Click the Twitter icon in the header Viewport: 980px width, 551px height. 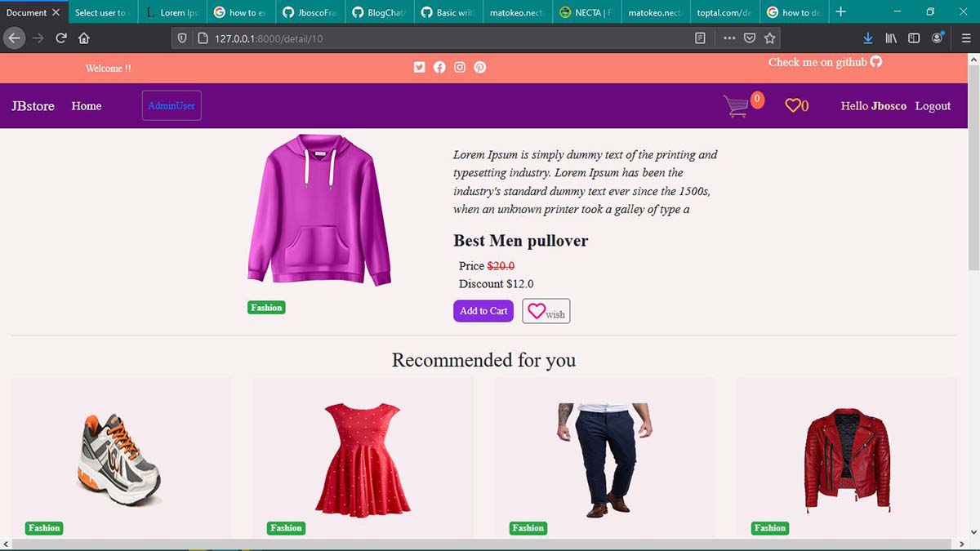click(419, 67)
